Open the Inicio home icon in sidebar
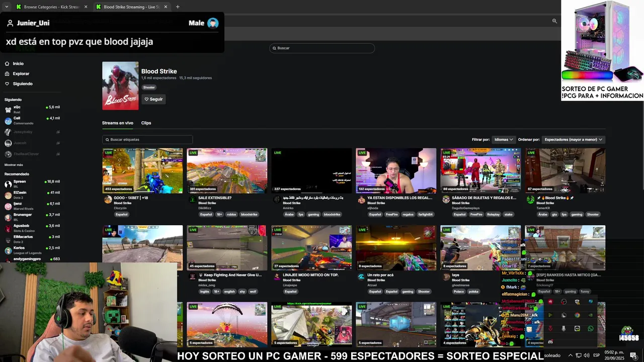644x362 pixels. [7, 64]
